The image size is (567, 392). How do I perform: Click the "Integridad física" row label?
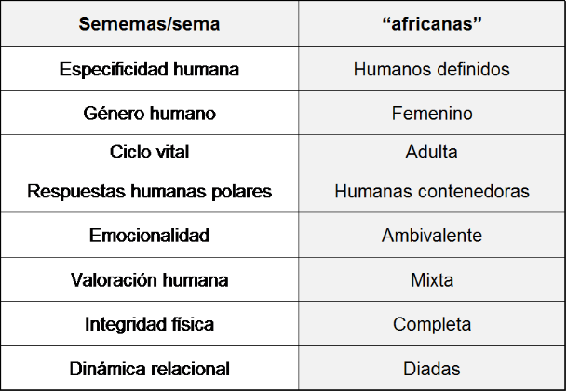tap(149, 324)
